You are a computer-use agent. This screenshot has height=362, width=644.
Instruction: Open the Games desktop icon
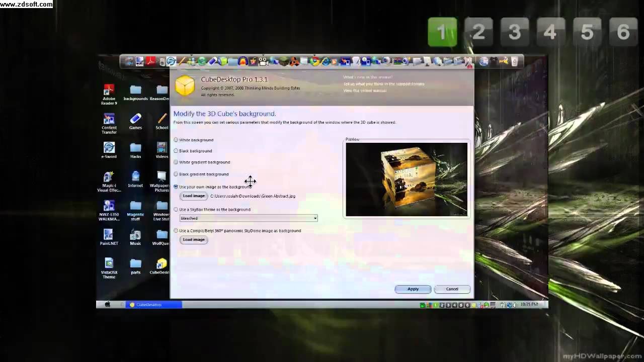click(135, 122)
